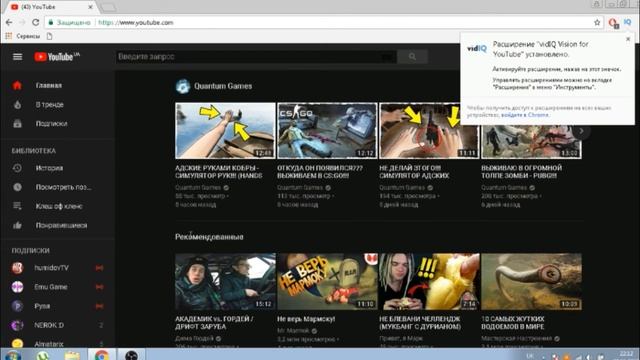The image size is (640, 360).
Task: Click the flame icon beside В тренде
Action: 17,104
